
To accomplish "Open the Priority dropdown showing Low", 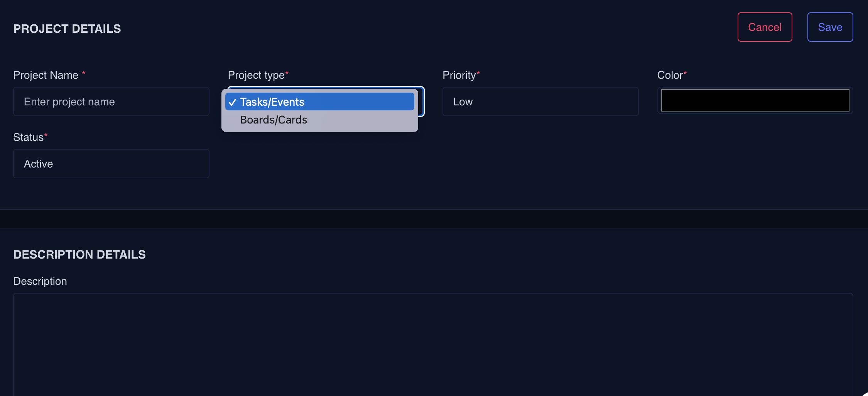I will pyautogui.click(x=540, y=102).
